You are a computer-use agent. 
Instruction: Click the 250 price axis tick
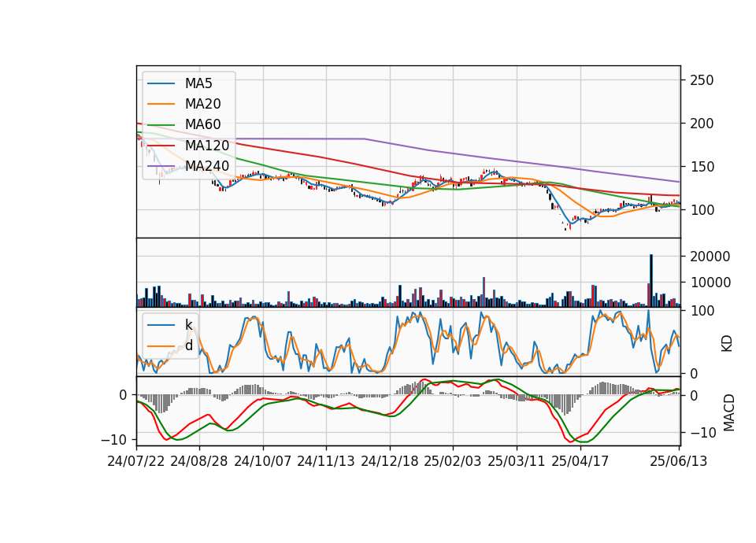point(702,80)
